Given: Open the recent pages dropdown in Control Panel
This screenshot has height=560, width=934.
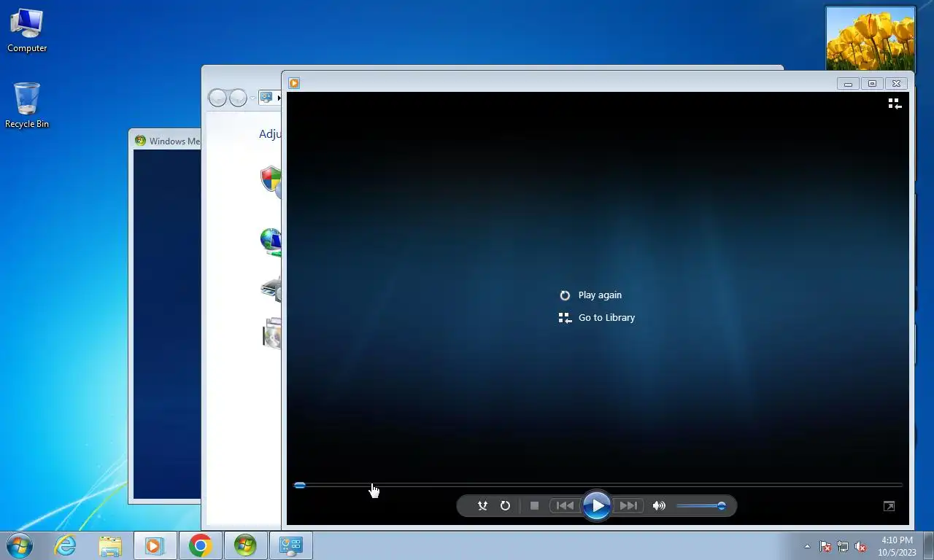Looking at the screenshot, I should (252, 98).
